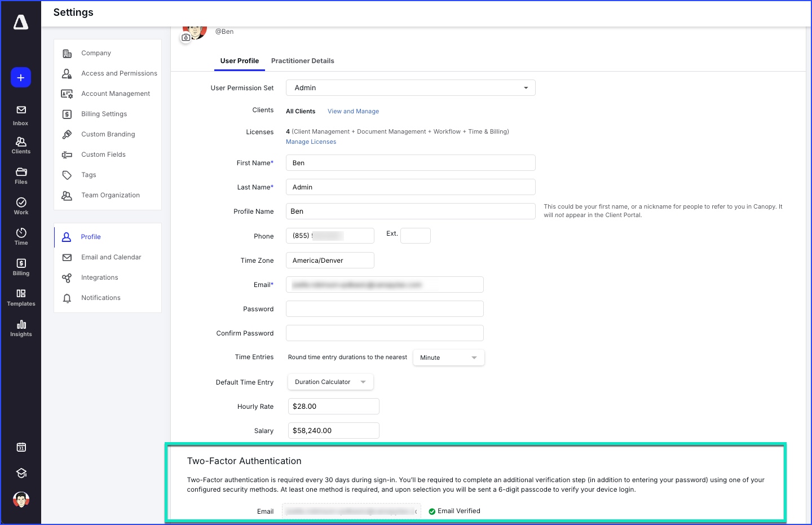Click the Manage Licenses link
This screenshot has width=812, height=525.
(x=311, y=142)
